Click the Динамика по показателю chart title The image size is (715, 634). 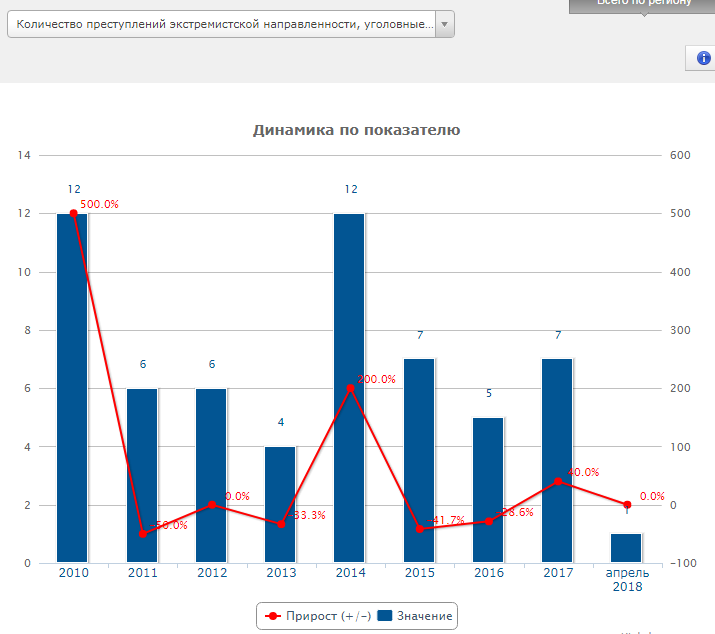coord(356,130)
